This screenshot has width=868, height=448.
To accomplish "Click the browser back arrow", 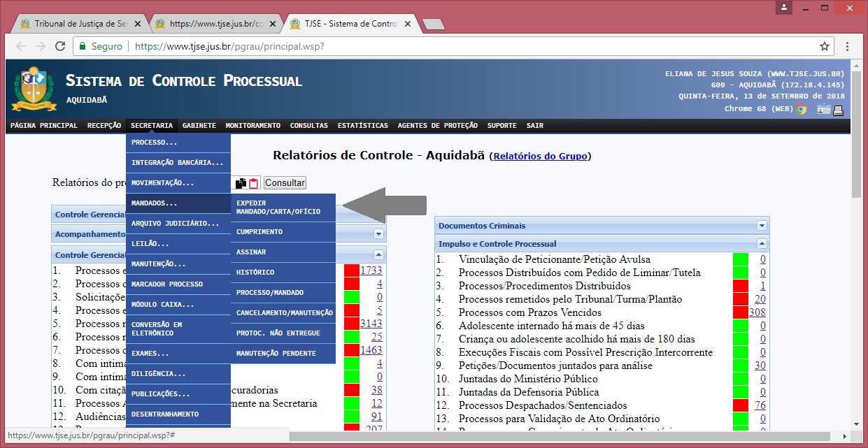I will point(21,46).
